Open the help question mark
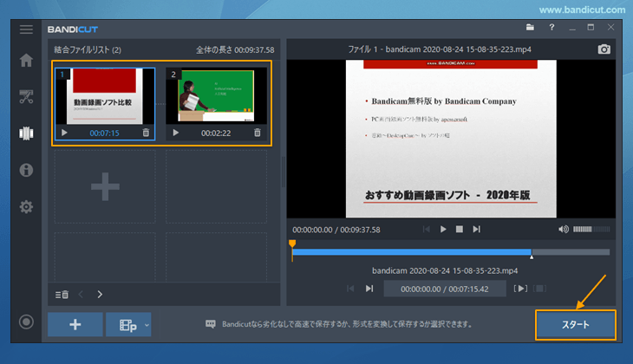Viewport: 633px width, 364px height. pos(551,28)
